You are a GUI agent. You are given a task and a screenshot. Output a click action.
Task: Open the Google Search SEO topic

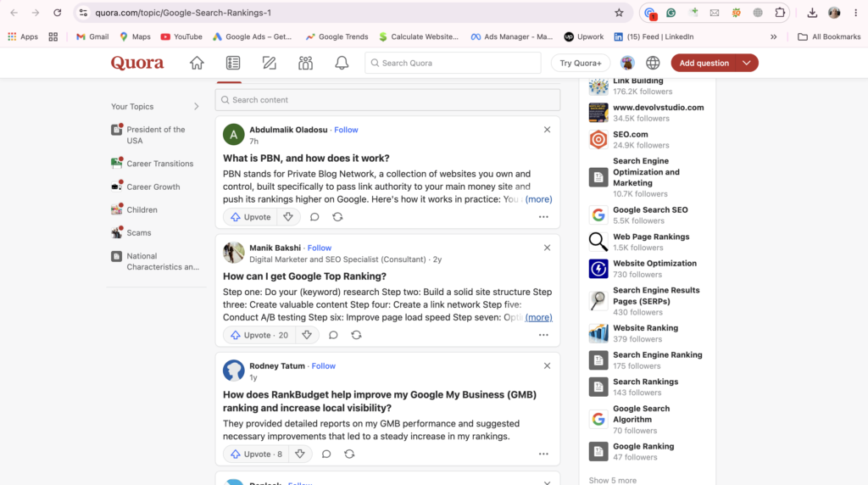(x=650, y=209)
